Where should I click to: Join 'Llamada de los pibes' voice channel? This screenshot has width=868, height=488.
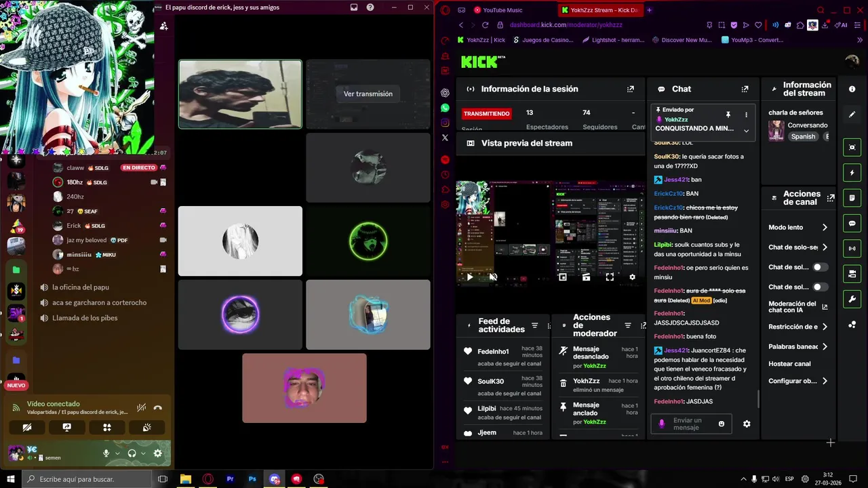click(85, 318)
